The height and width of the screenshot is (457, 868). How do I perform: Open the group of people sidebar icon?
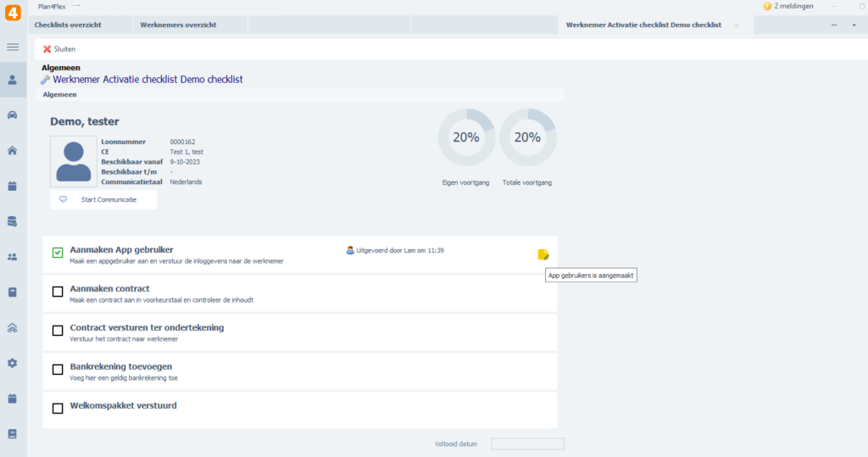(x=13, y=257)
